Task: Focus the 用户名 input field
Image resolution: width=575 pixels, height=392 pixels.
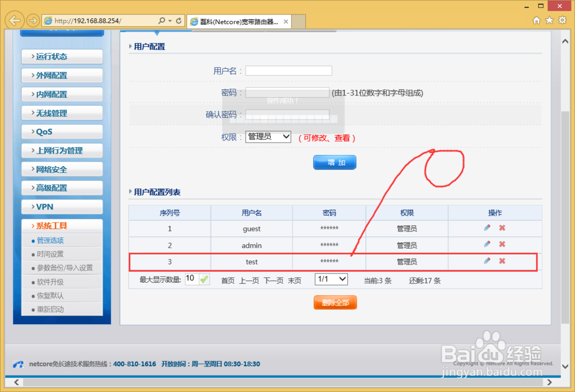Action: 289,71
